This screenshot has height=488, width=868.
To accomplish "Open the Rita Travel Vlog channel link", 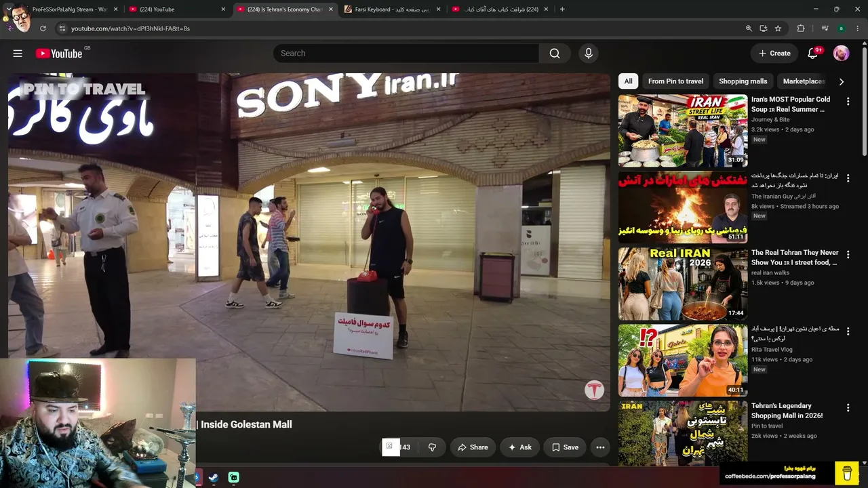I will coord(772,350).
